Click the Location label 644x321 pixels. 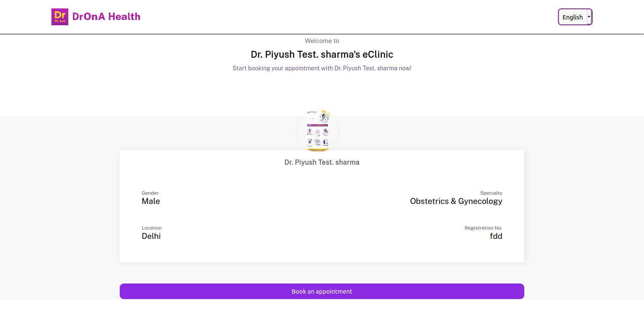[151, 228]
